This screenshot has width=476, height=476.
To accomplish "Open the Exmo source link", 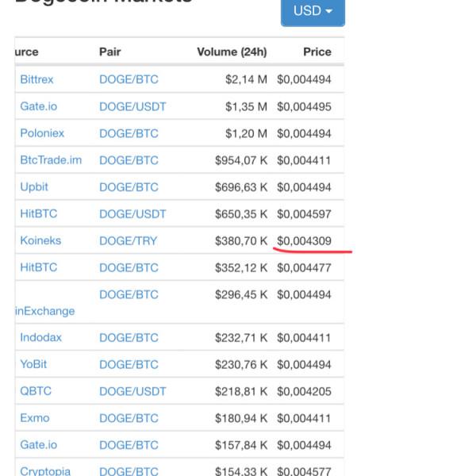I will (x=35, y=418).
